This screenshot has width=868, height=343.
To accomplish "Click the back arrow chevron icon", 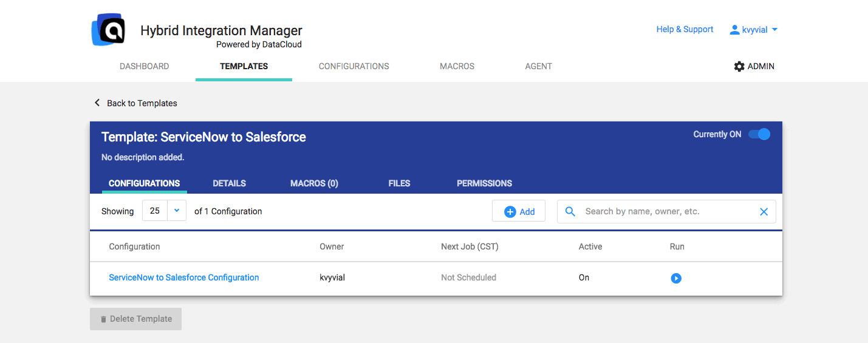I will coord(97,103).
